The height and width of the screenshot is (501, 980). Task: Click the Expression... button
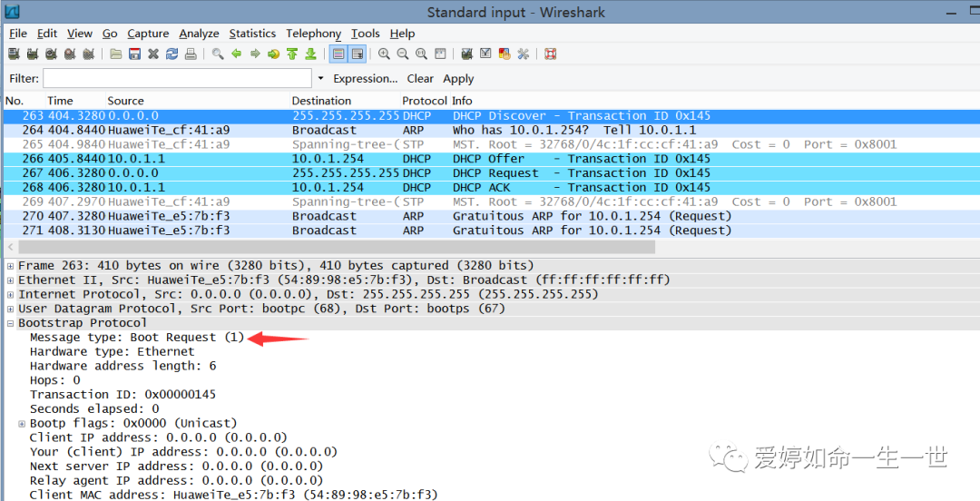point(366,79)
